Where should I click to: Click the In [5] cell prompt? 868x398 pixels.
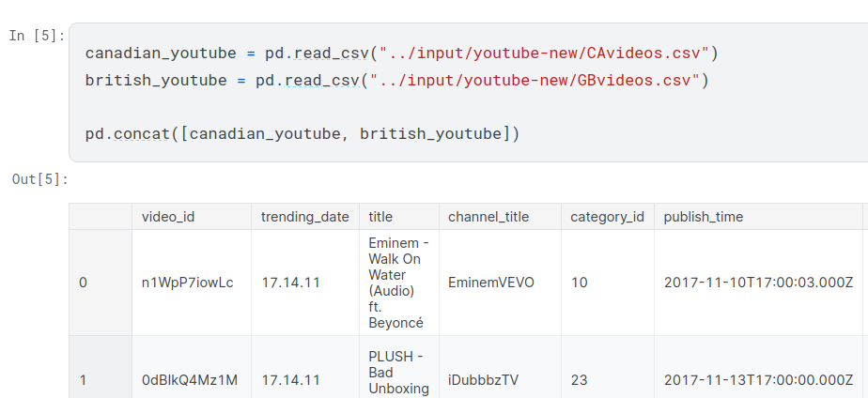pyautogui.click(x=37, y=36)
